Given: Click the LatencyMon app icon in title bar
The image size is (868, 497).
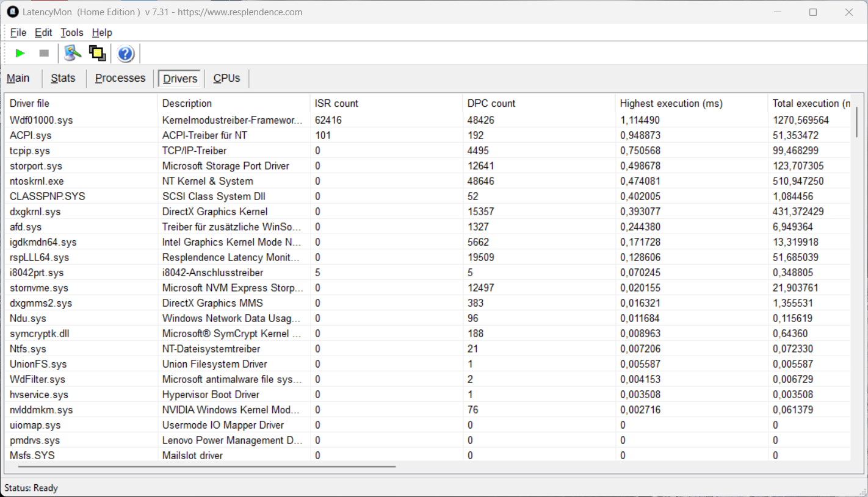Looking at the screenshot, I should 12,12.
